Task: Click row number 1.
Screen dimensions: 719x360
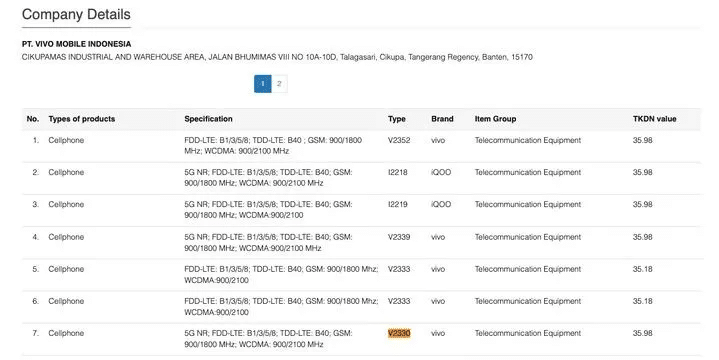Action: point(36,140)
